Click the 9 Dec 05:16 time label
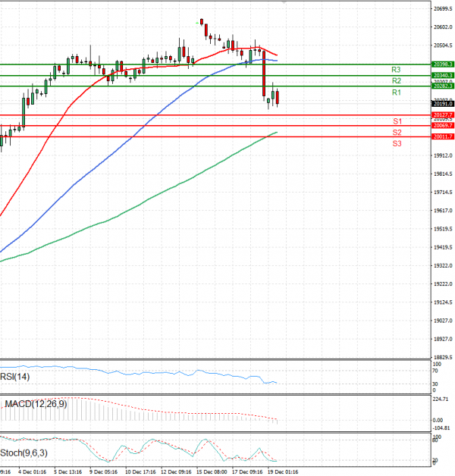This screenshot has width=455, height=476. tap(104, 471)
